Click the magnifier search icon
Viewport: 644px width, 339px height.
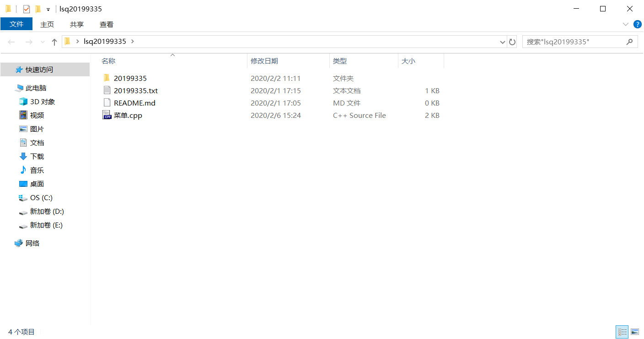630,42
